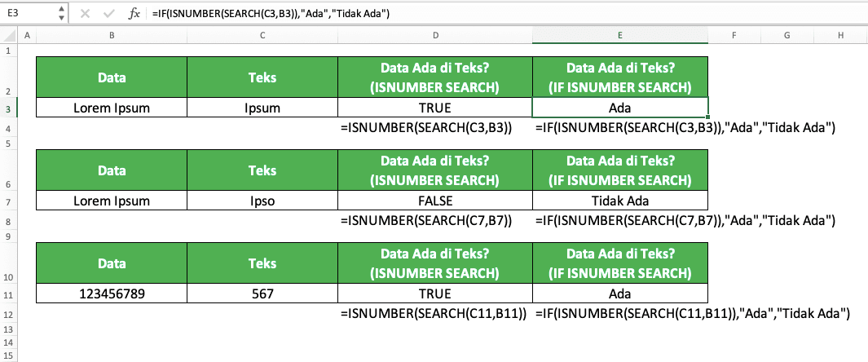Select row 9 header
Screen dimensions: 868x362
coord(8,236)
